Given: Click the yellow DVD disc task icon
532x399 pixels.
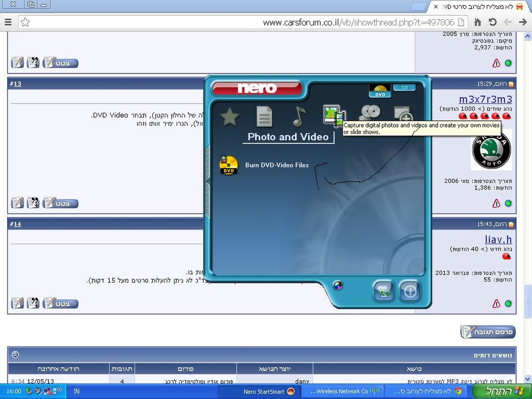Looking at the screenshot, I should click(229, 165).
